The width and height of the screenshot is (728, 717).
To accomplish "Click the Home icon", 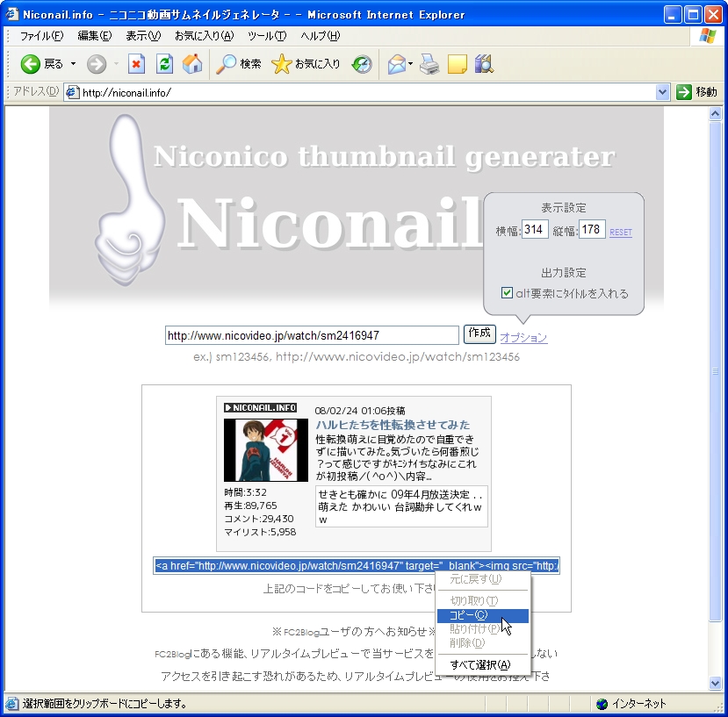I will [x=192, y=64].
